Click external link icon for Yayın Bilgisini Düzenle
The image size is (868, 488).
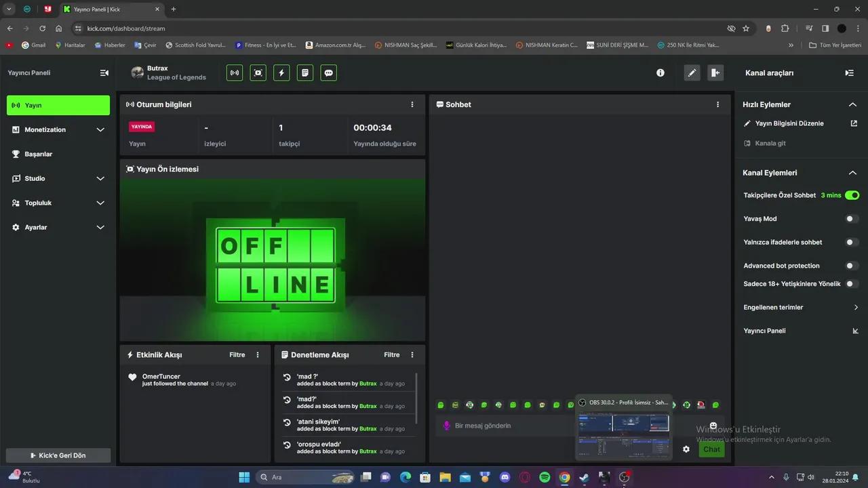coord(854,123)
